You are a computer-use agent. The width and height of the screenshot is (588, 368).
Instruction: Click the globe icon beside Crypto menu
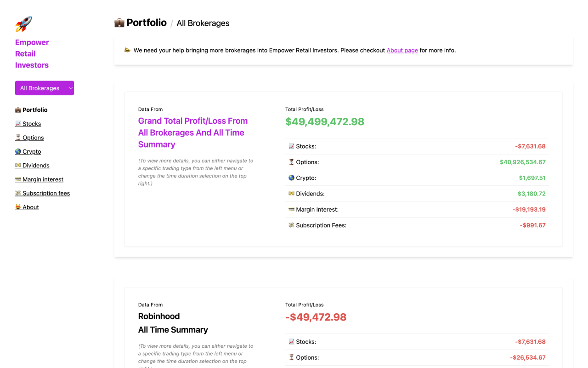point(18,151)
